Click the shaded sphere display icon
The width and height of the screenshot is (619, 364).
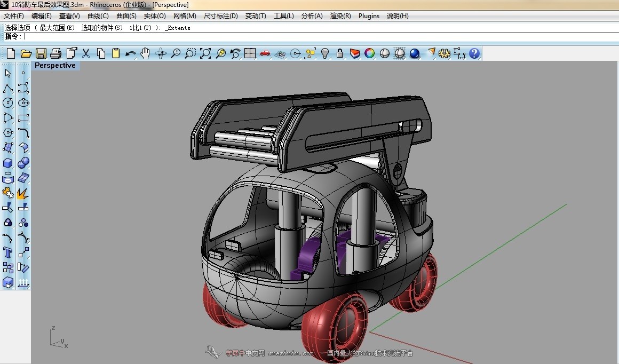[x=385, y=53]
